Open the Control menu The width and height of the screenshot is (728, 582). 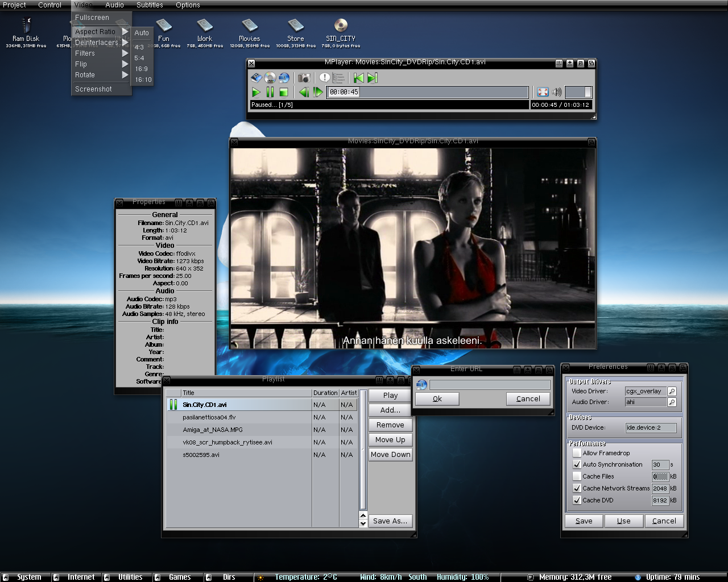click(x=49, y=5)
